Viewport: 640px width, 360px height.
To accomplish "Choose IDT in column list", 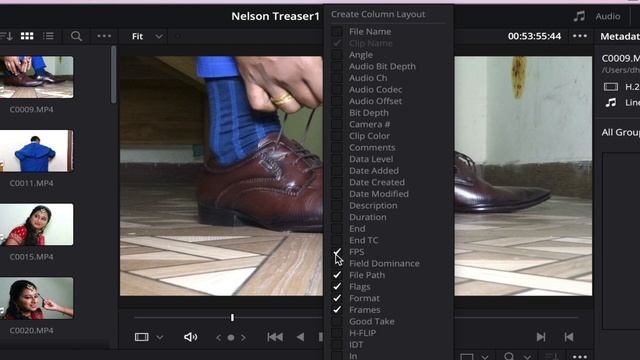I will point(356,345).
